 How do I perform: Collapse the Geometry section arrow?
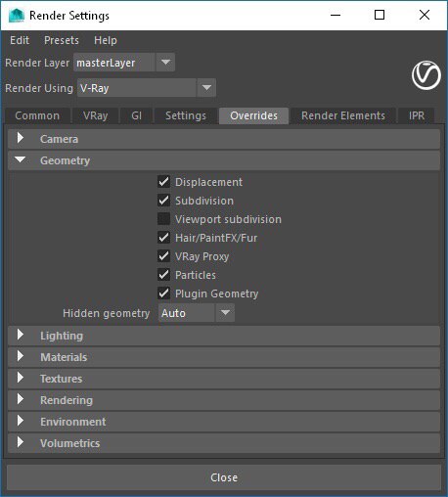21,159
